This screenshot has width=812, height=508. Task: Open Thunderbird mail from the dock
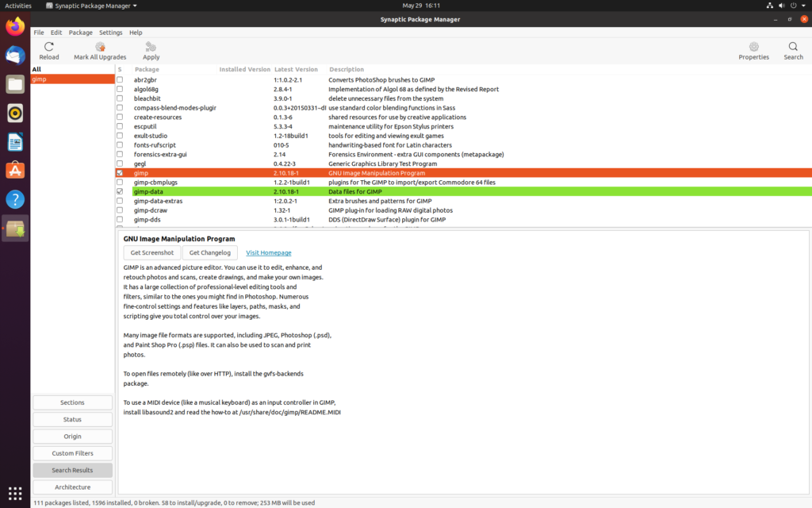click(15, 56)
